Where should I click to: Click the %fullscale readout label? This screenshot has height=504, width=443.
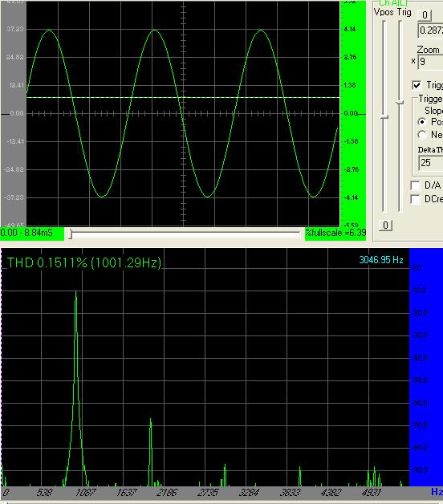[x=335, y=233]
